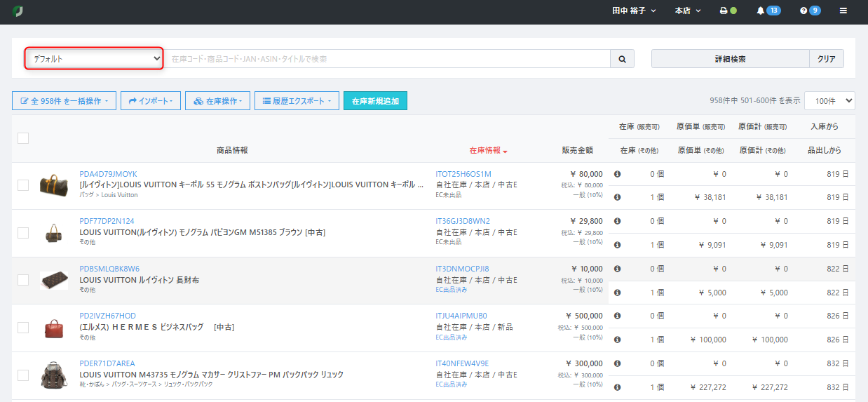Screen dimensions: 868x402
Task: Check the box for item PD2IVZH67HOD
Action: click(23, 328)
